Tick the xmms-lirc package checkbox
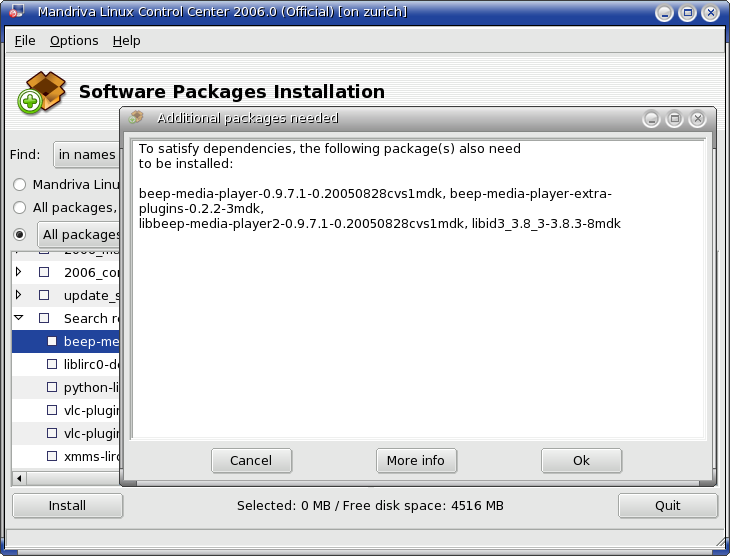The image size is (730, 556). 52,456
